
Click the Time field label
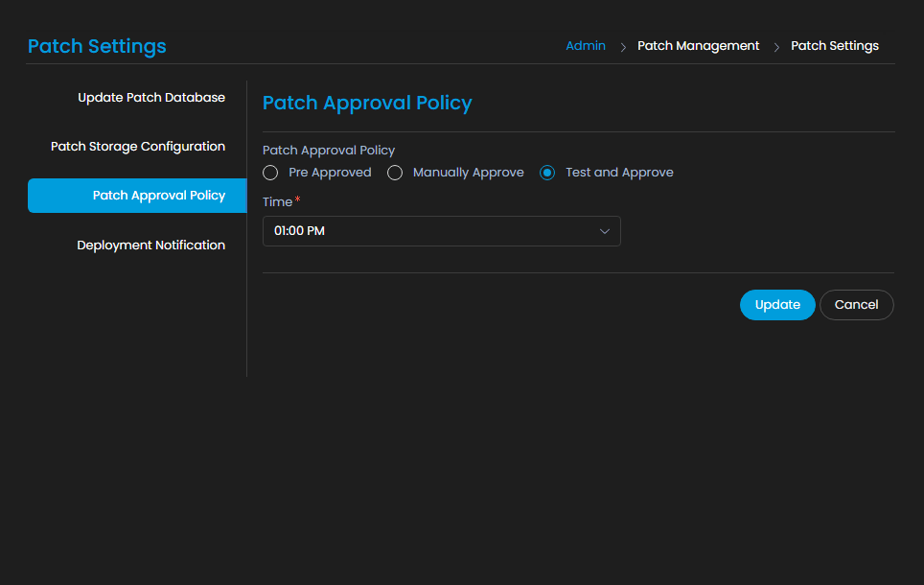click(277, 202)
